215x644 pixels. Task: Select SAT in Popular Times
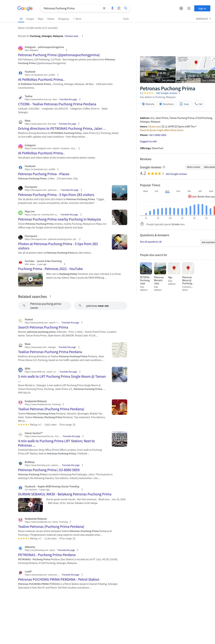[200, 191]
